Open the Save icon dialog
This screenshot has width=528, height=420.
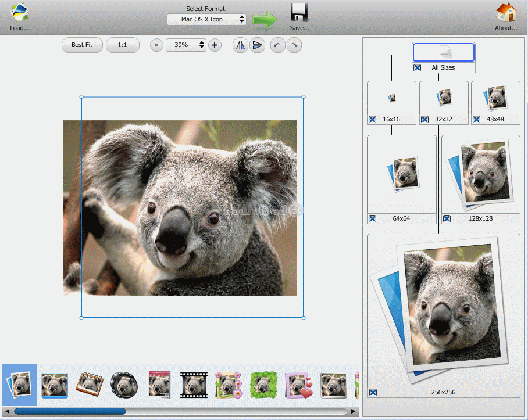[299, 13]
